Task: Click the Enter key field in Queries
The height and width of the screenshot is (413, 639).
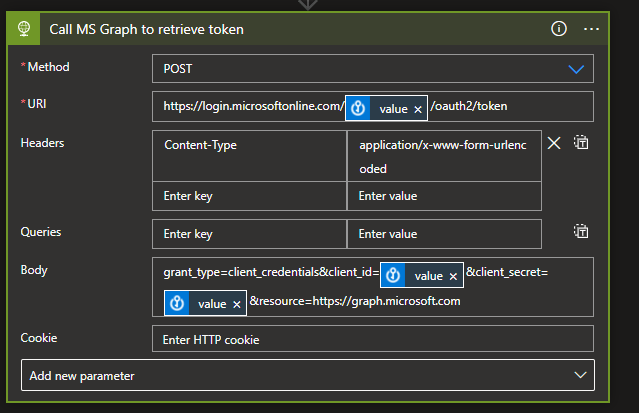Action: pyautogui.click(x=250, y=234)
